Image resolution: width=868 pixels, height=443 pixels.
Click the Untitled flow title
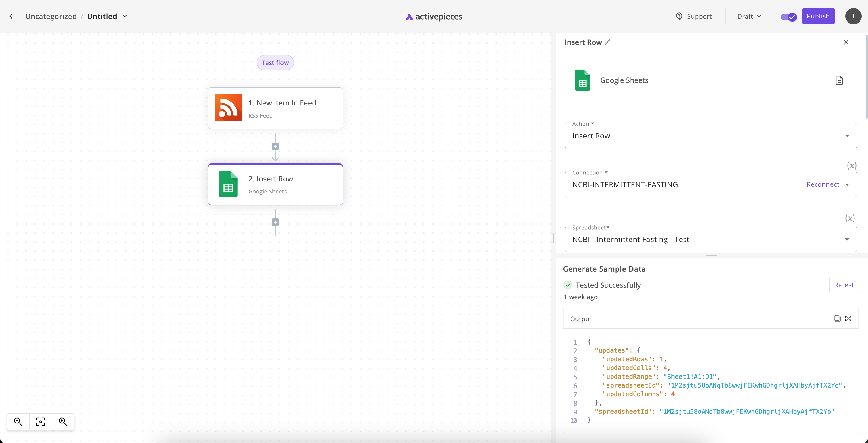102,16
